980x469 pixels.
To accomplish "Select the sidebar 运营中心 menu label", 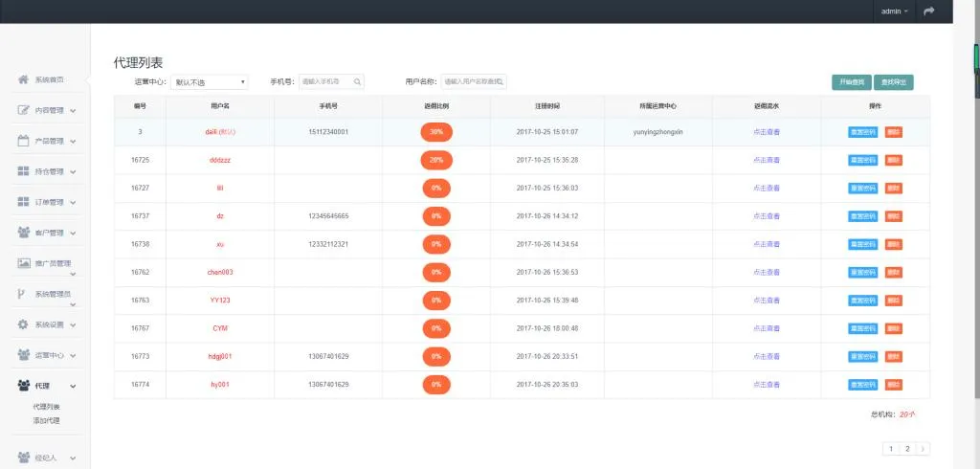I will tap(50, 355).
